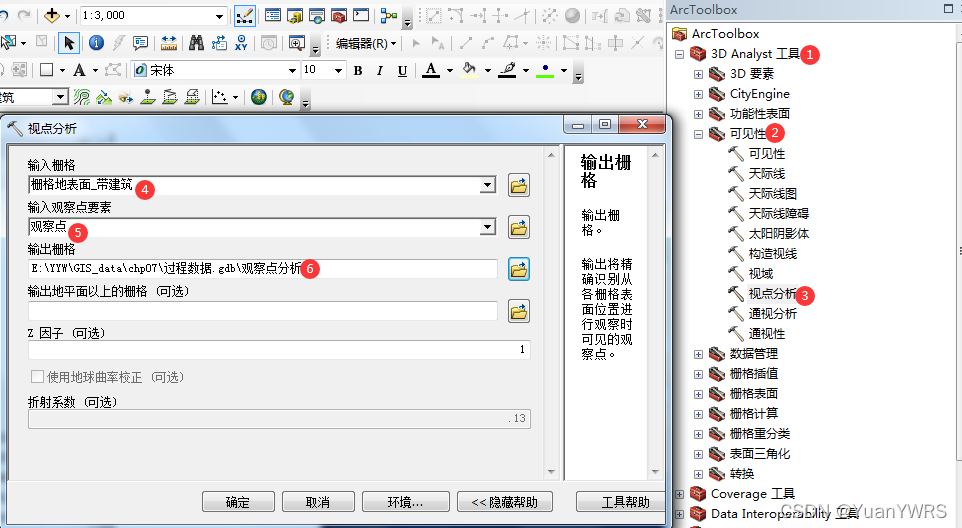Launch the ArcScene icon
This screenshot has width=962, height=528.
pos(259,97)
